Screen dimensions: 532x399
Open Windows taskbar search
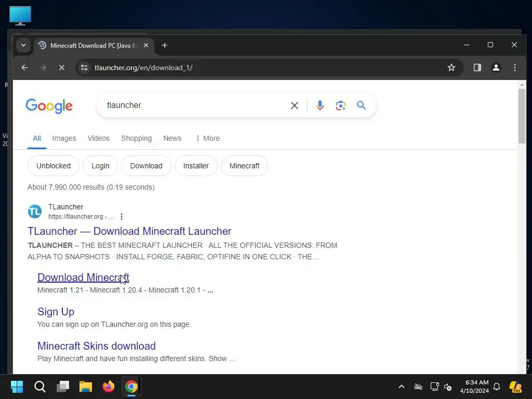(39, 387)
